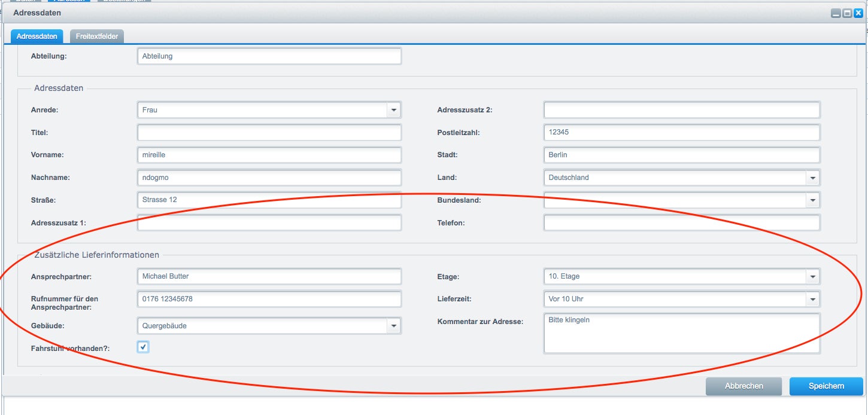Focus the Kommentar zur Adresse text area

click(x=682, y=333)
